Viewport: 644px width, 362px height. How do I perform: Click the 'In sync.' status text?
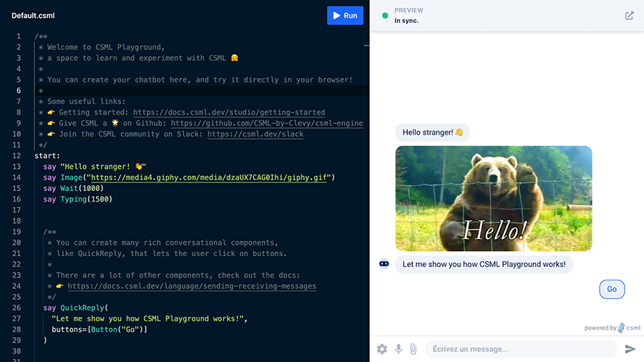click(x=406, y=21)
